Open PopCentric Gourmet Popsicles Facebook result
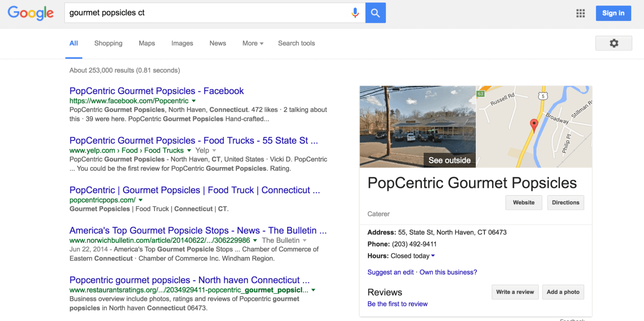 tap(156, 91)
